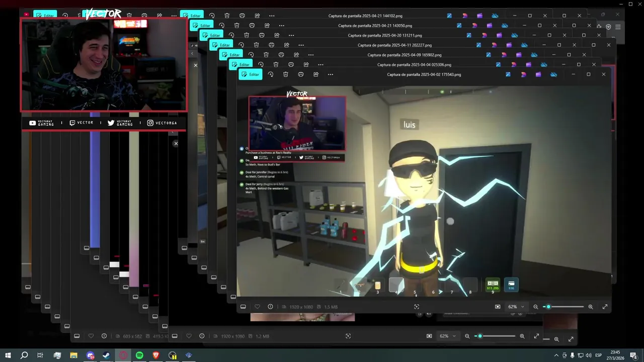Click Editar in the 2025-04-20 131211 window
This screenshot has height=362, width=644.
click(212, 35)
